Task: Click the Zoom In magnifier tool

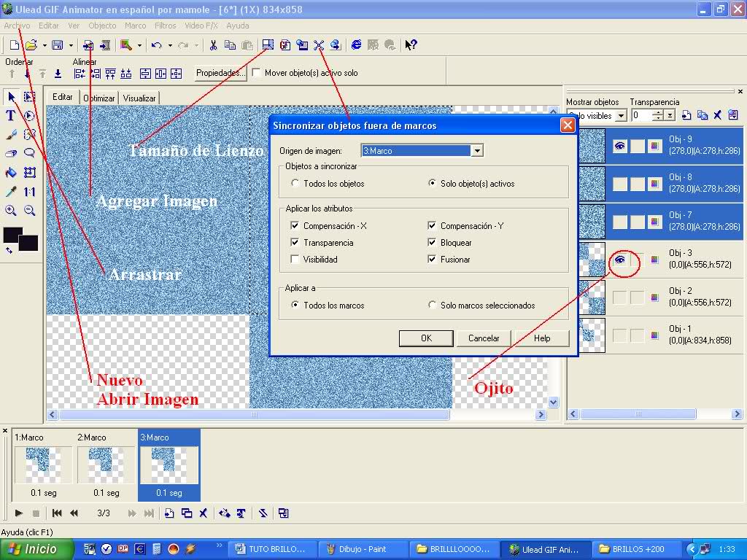Action: 10,211
